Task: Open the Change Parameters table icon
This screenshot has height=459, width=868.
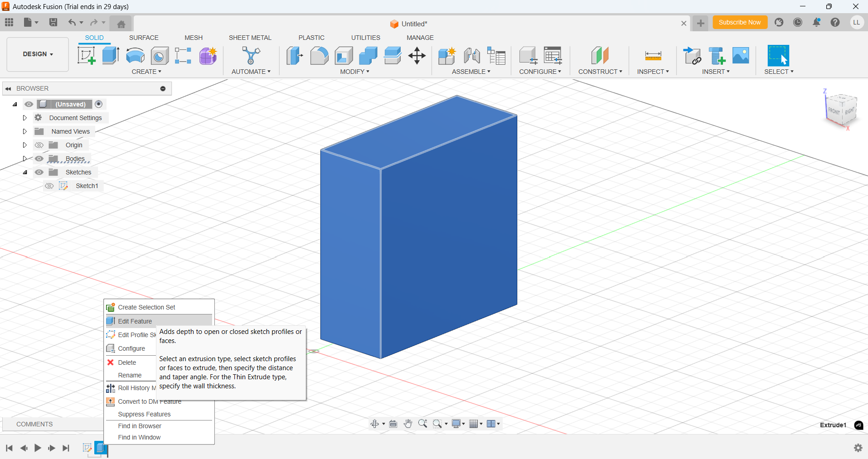Action: (553, 56)
